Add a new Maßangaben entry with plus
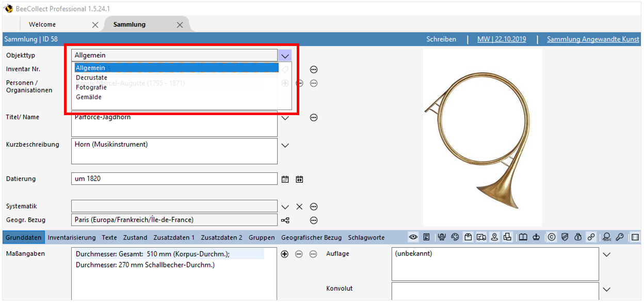This screenshot has width=644, height=303. 284,254
